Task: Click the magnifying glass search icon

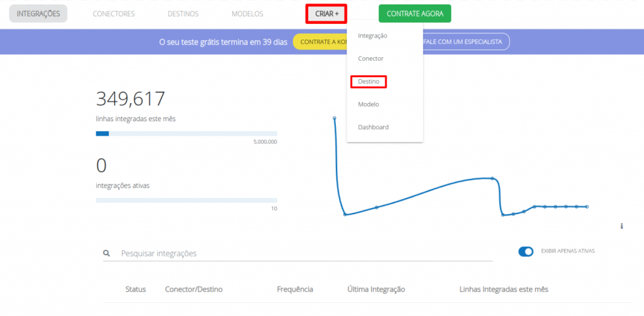Action: (x=107, y=253)
